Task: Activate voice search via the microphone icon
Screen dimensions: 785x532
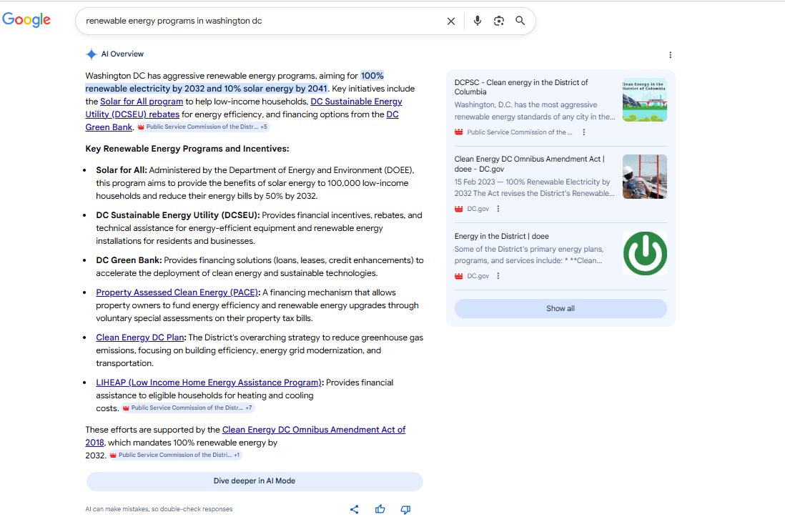Action: (477, 21)
